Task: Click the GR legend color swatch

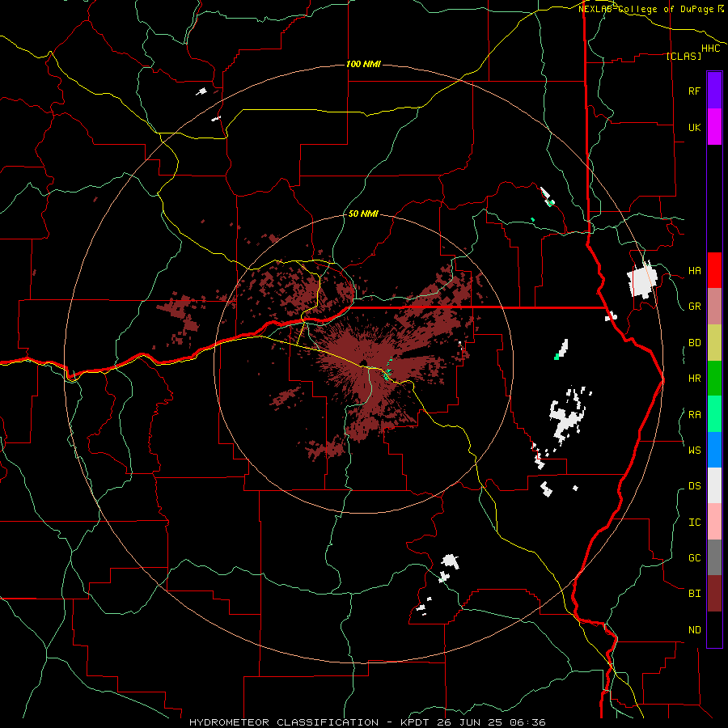Action: (x=714, y=307)
